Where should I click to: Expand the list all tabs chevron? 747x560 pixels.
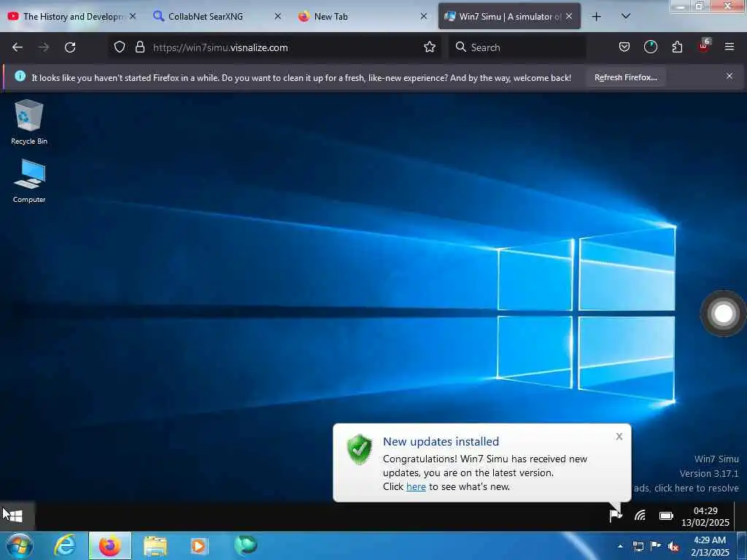point(626,17)
